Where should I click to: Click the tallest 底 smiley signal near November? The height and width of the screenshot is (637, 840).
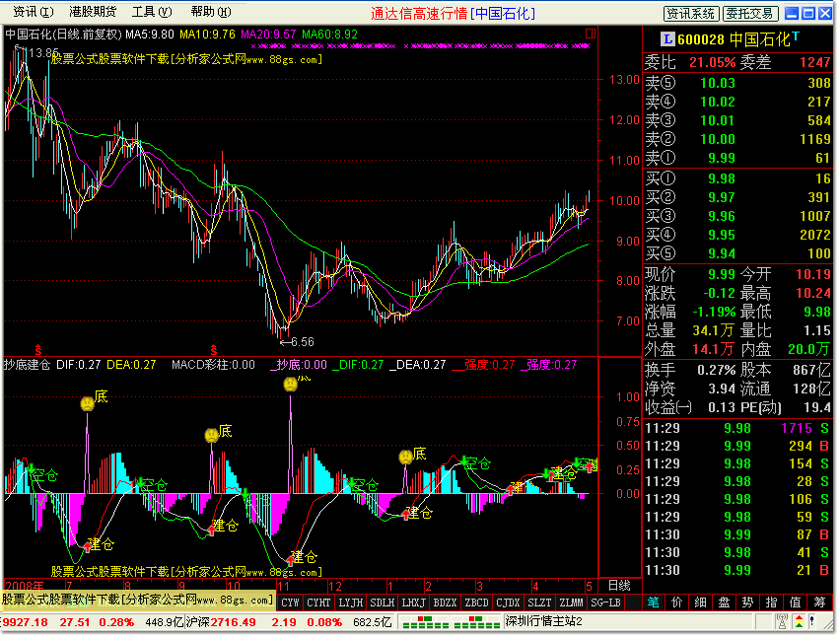(291, 384)
